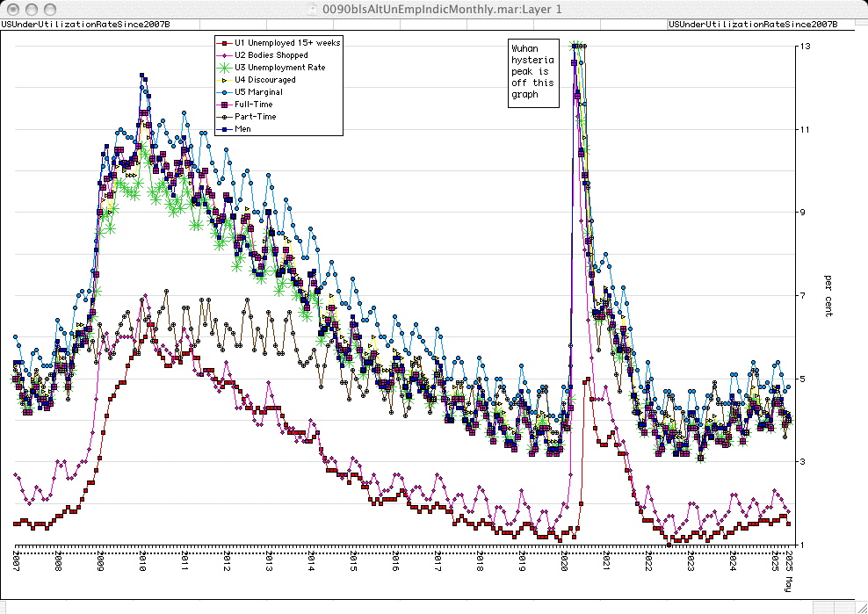Click the Part-Time legend marker

[225, 117]
